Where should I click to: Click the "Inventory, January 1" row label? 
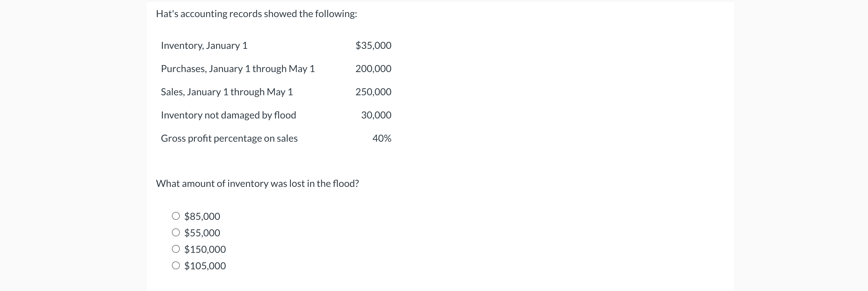coord(204,45)
